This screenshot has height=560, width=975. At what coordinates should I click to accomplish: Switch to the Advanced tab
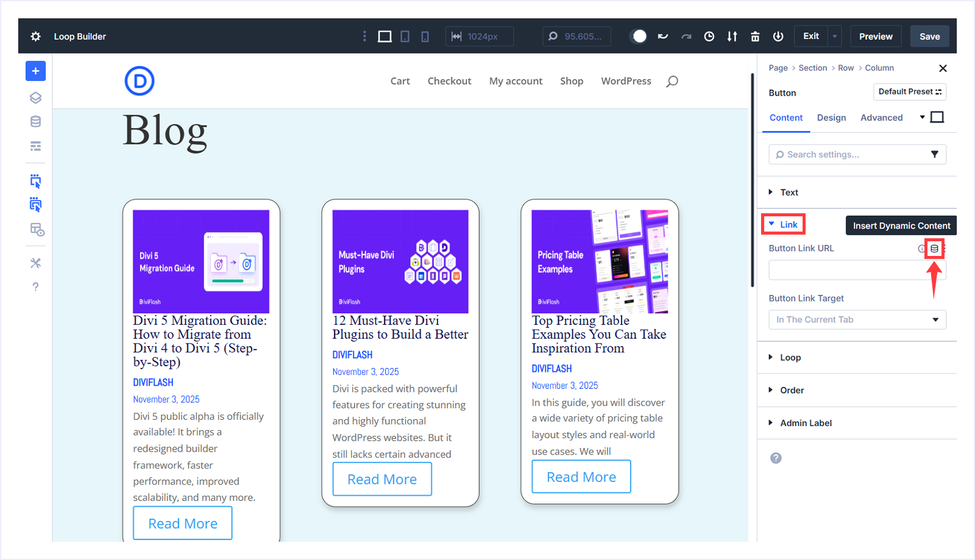tap(882, 118)
